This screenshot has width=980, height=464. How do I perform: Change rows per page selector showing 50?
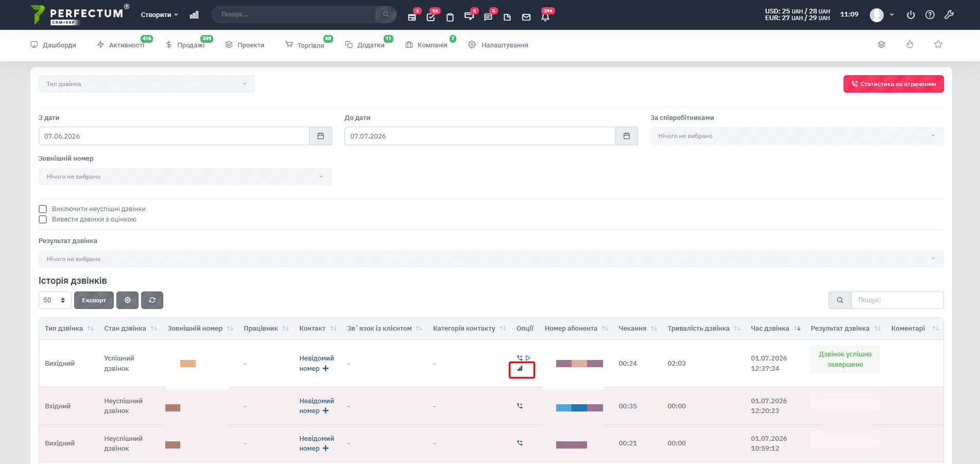pos(55,300)
